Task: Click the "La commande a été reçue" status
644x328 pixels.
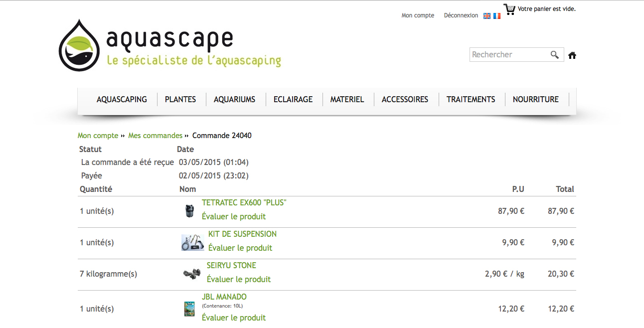Action: [128, 163]
